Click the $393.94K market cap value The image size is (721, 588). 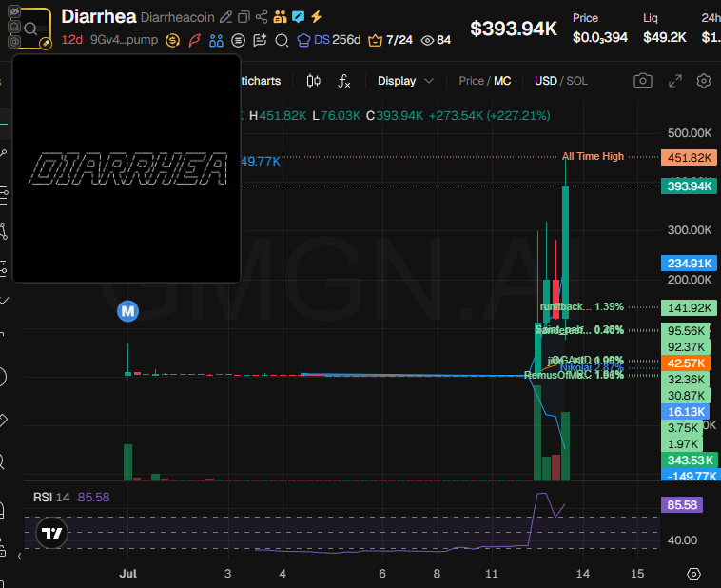[x=513, y=29]
